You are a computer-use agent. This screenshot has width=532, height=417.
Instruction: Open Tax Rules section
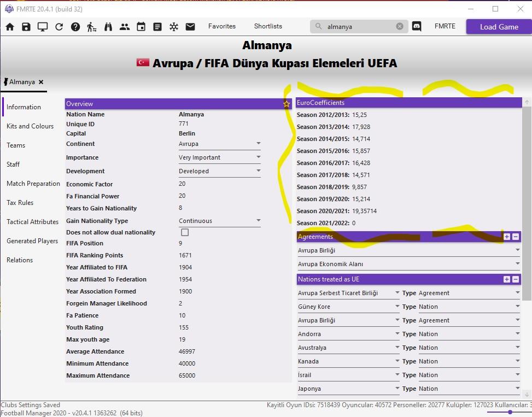[x=20, y=203]
